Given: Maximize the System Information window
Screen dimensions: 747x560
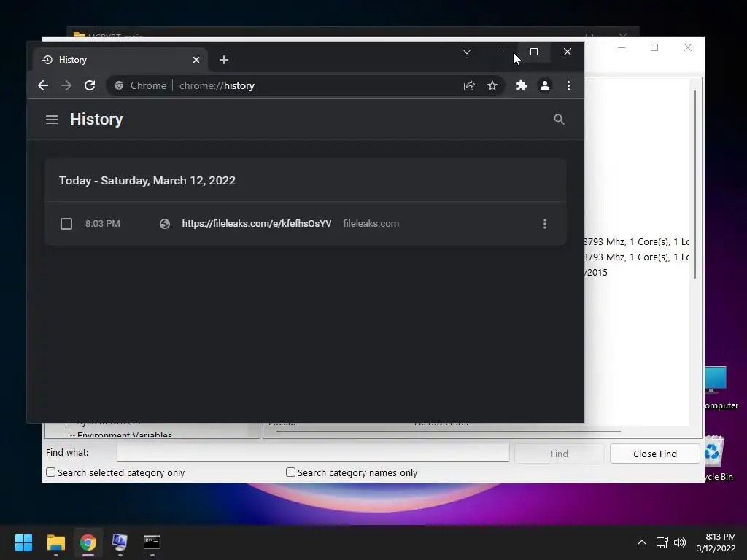Looking at the screenshot, I should click(x=654, y=47).
